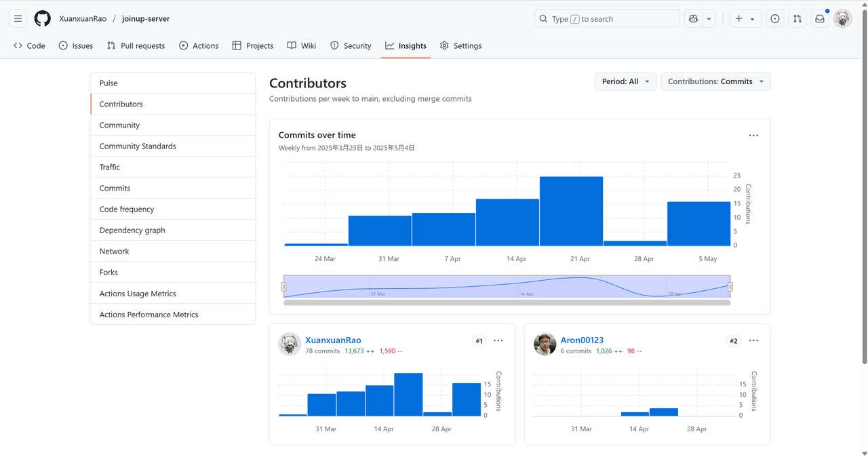
Task: Open the issues icon in header
Action: [775, 19]
